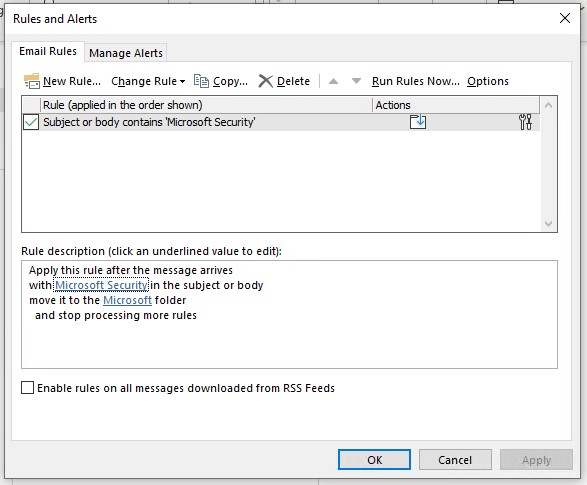Click the Delete X icon
Viewport: 587px width, 485px height.
[x=265, y=81]
